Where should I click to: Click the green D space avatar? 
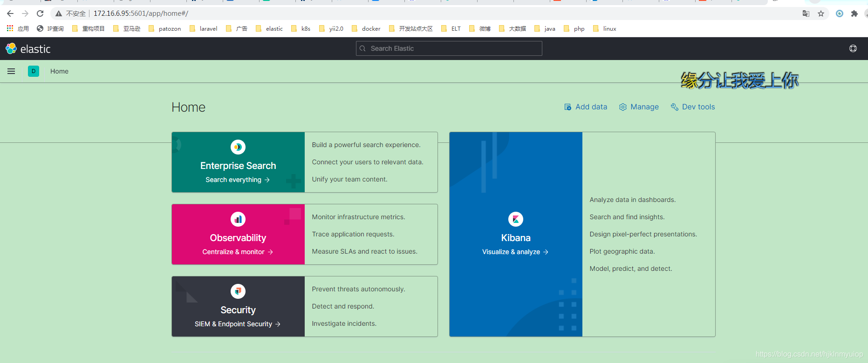point(34,71)
